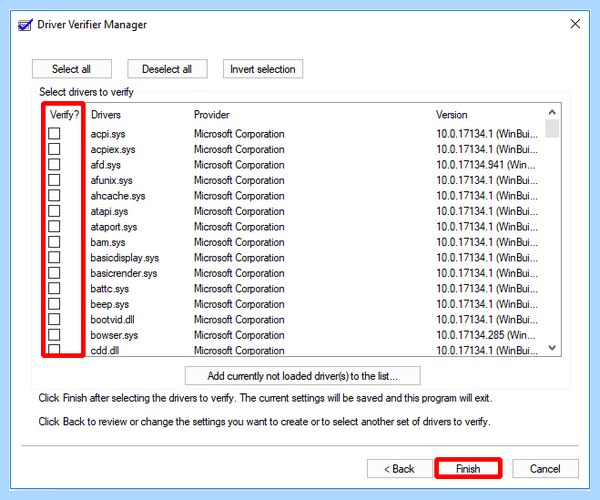This screenshot has height=500, width=600.
Task: Tick the afd.sys verify checkbox
Action: pyautogui.click(x=54, y=164)
